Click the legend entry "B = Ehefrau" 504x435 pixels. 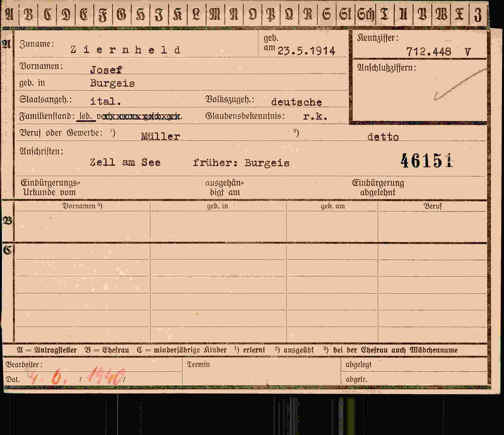pyautogui.click(x=107, y=350)
